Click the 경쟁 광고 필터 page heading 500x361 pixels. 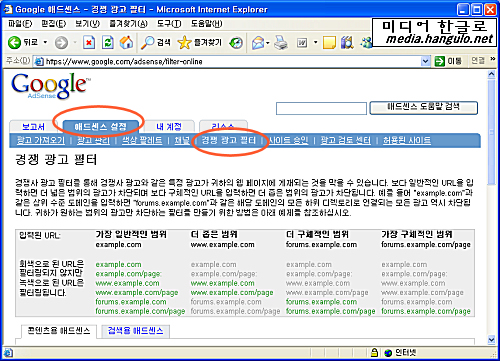(56, 160)
